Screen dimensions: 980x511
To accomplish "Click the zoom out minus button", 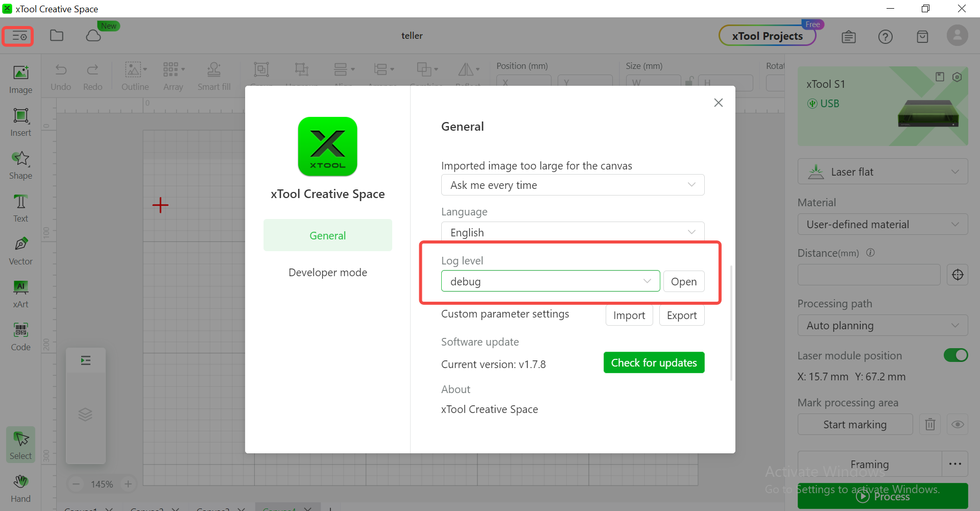I will 76,484.
